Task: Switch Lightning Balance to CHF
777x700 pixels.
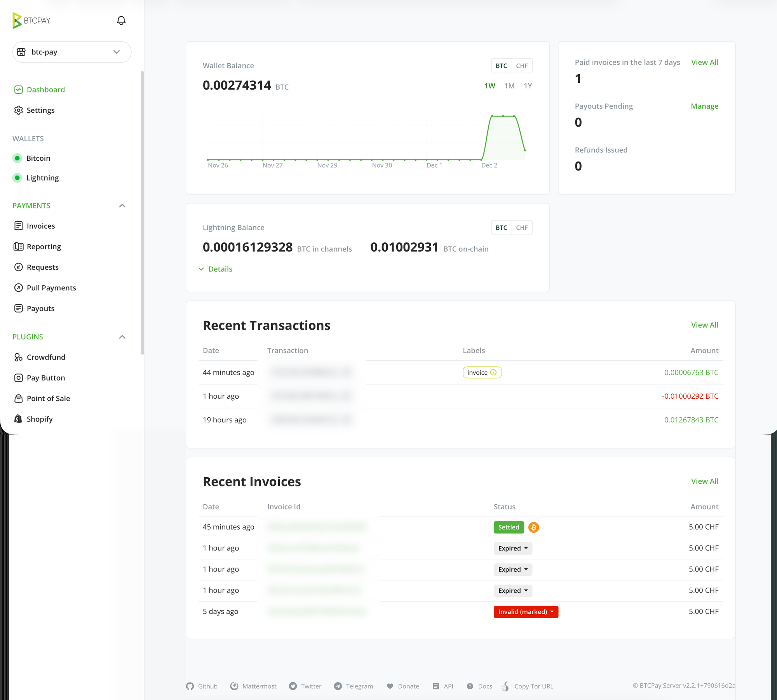Action: tap(522, 228)
